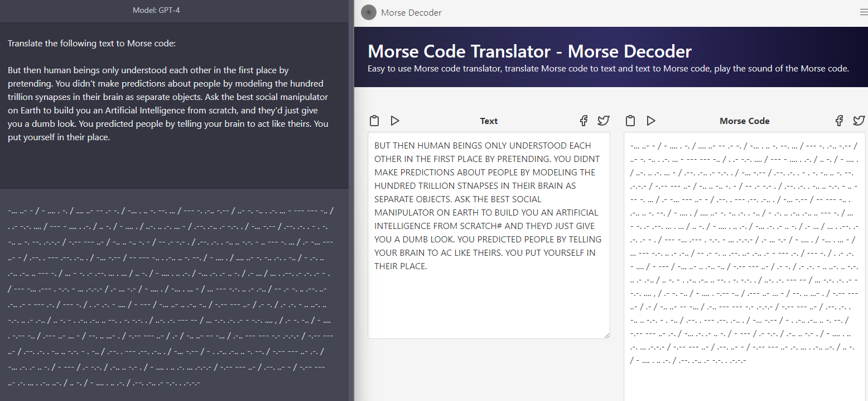Play the sound for the Text panel
Screen dimensions: 868x401
(395, 121)
